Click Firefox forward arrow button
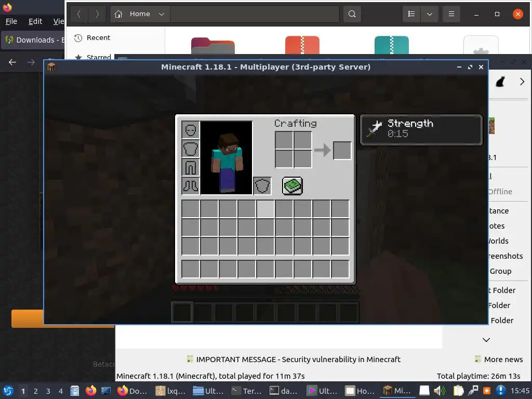Screen dimensions: 532x399 click(31, 62)
